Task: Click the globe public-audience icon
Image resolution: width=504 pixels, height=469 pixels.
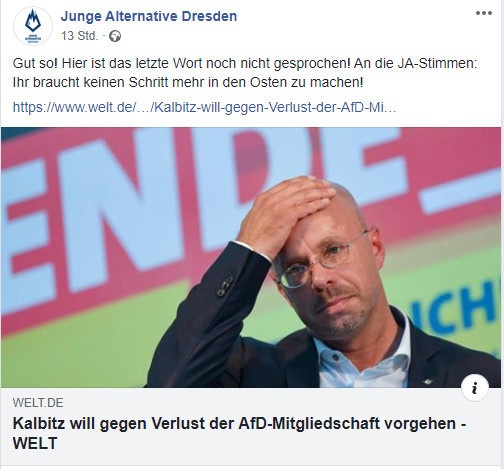Action: pyautogui.click(x=115, y=36)
